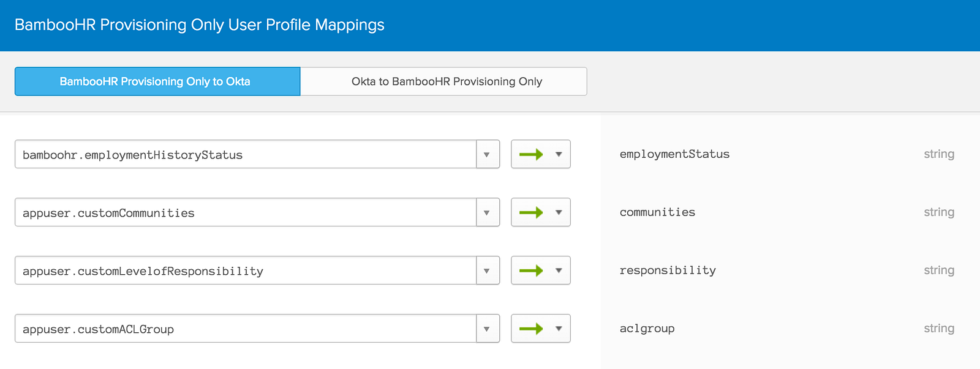Expand the appuser.customLevelofResponsibility combo box arrow

487,271
